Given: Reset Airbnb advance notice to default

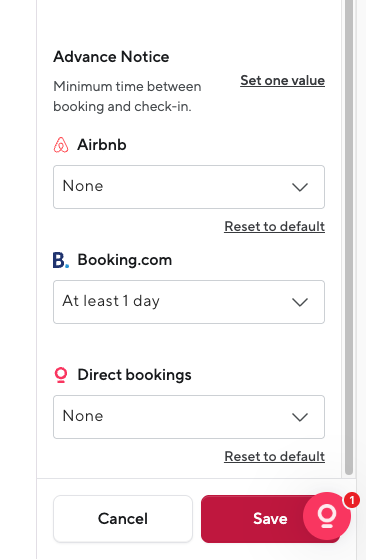Looking at the screenshot, I should click(275, 226).
